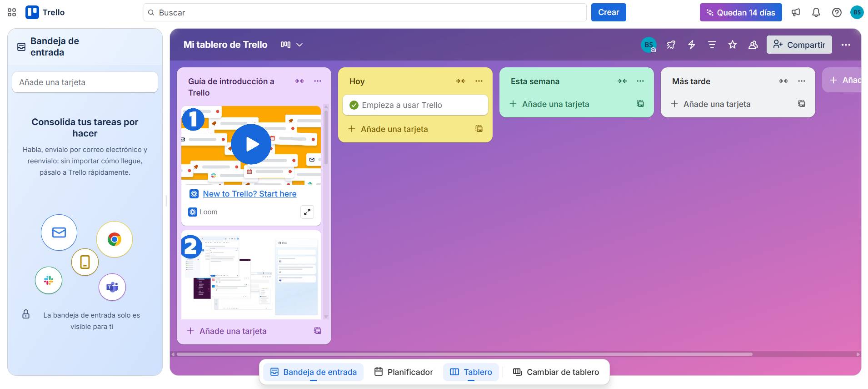Click Añade una tarjeta in Más tarde

717,104
